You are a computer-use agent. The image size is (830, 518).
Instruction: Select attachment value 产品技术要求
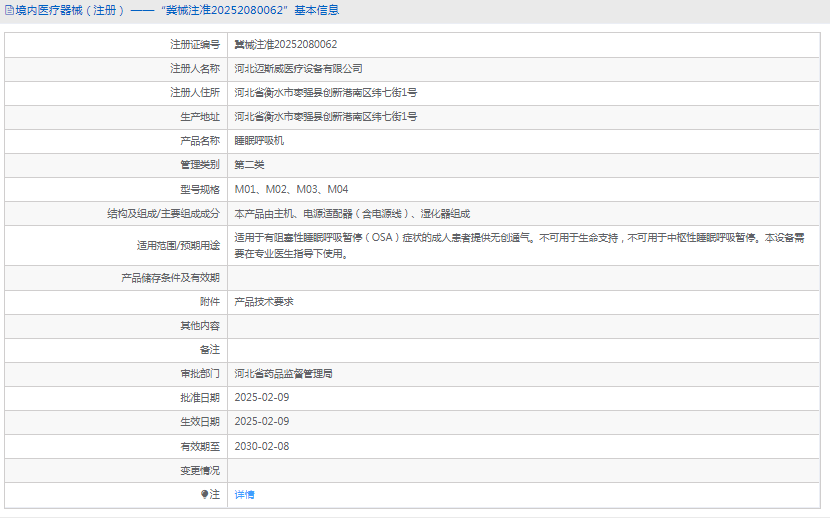pos(264,302)
